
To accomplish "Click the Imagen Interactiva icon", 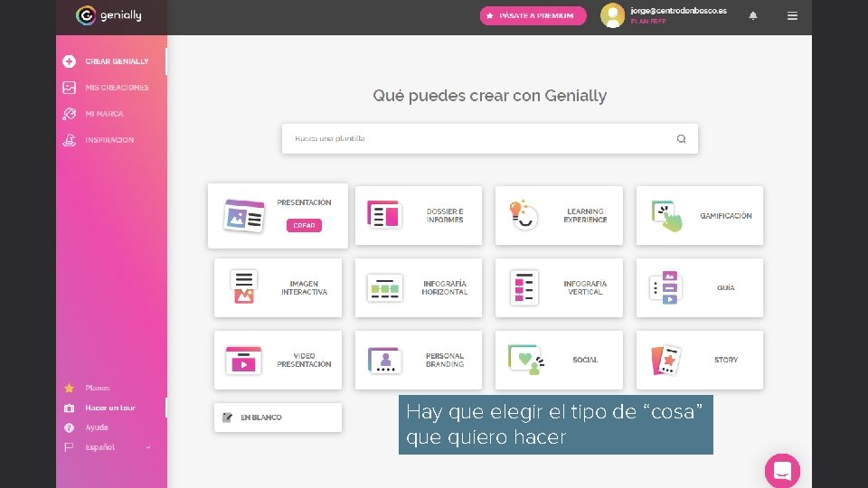I will (243, 286).
